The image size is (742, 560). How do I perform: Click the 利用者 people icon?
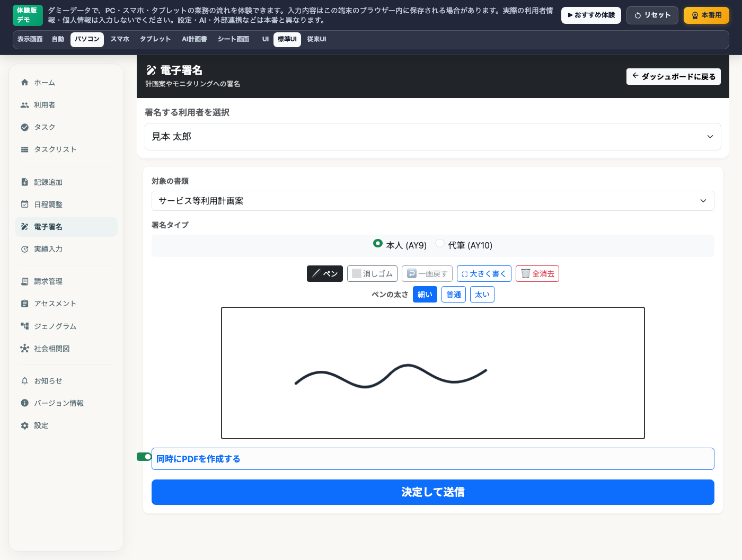tap(24, 105)
